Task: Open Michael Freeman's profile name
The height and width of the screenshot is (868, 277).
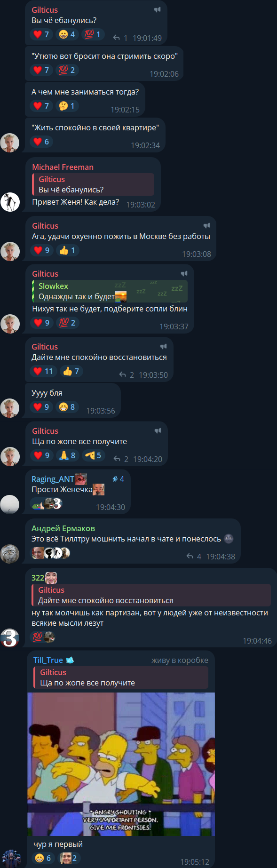Action: (x=63, y=167)
